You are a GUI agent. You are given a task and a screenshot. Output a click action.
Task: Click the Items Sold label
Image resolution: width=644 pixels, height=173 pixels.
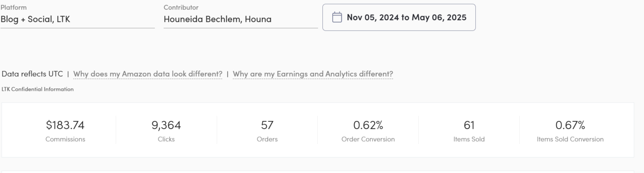(x=469, y=139)
